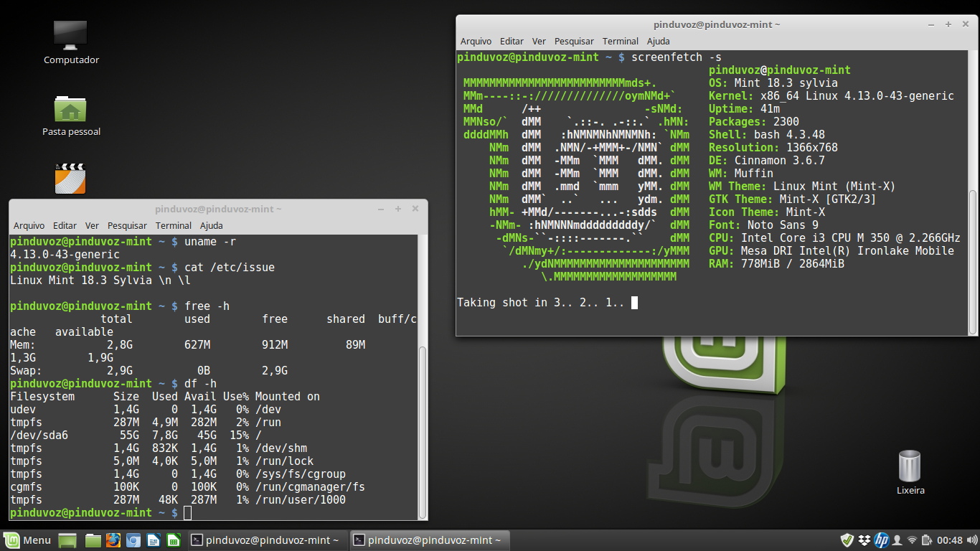The image size is (980, 551).
Task: Open the Wi-Fi network applet
Action: 912,540
